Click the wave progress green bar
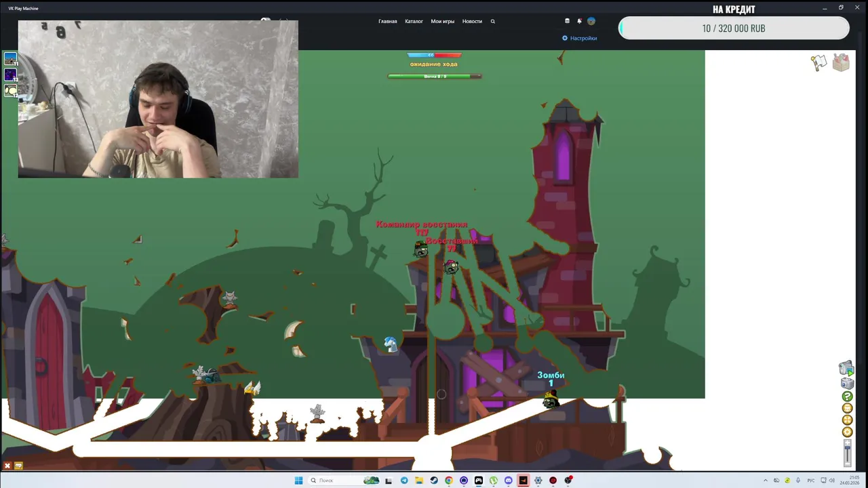 tap(435, 77)
